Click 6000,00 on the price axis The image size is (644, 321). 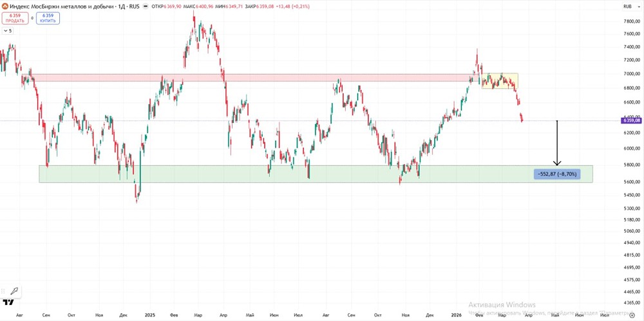click(632, 149)
